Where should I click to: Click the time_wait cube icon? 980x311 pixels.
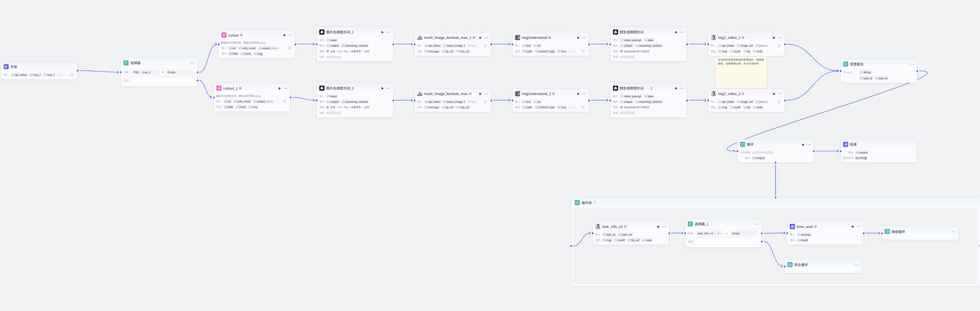click(792, 227)
